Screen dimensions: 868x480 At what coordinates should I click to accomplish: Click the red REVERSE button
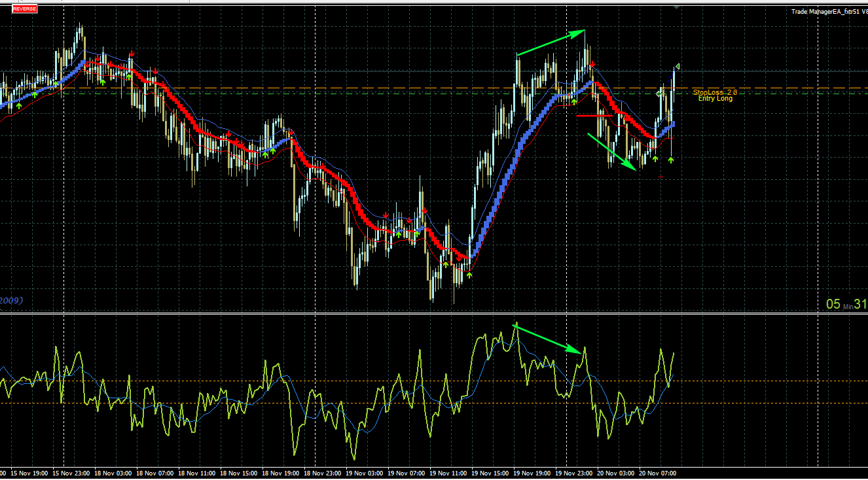tap(25, 9)
